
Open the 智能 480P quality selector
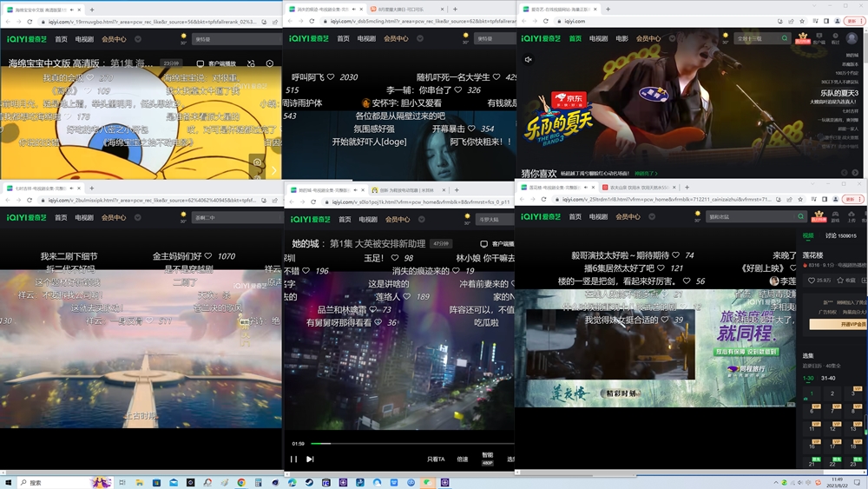coord(487,459)
